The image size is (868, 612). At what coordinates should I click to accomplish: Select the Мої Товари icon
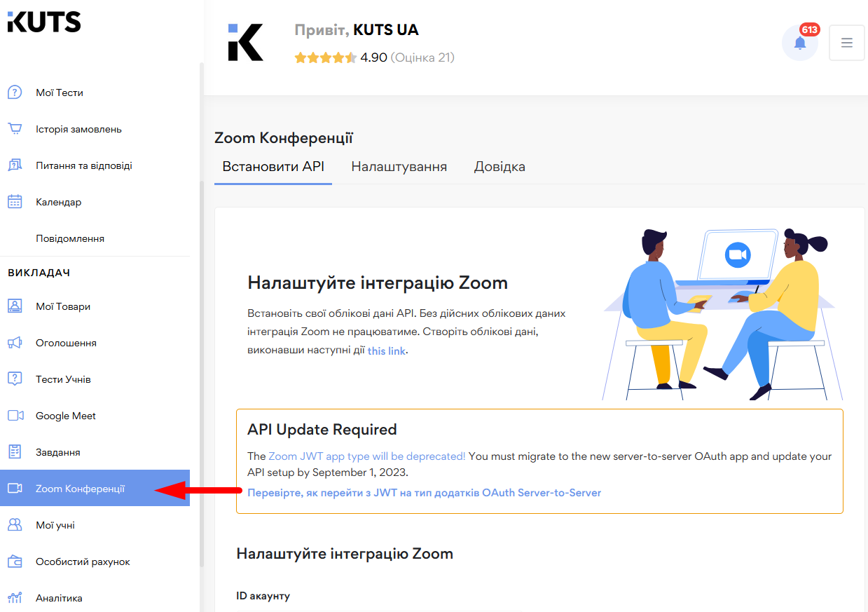coord(15,306)
